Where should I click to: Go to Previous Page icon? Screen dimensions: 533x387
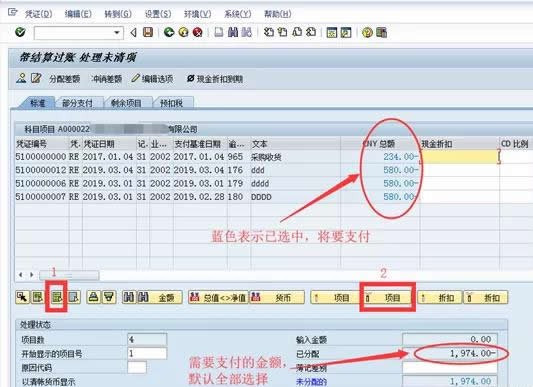coord(282,33)
